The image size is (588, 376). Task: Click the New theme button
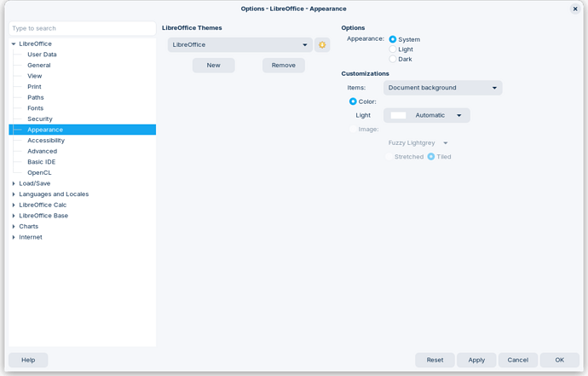click(x=213, y=66)
